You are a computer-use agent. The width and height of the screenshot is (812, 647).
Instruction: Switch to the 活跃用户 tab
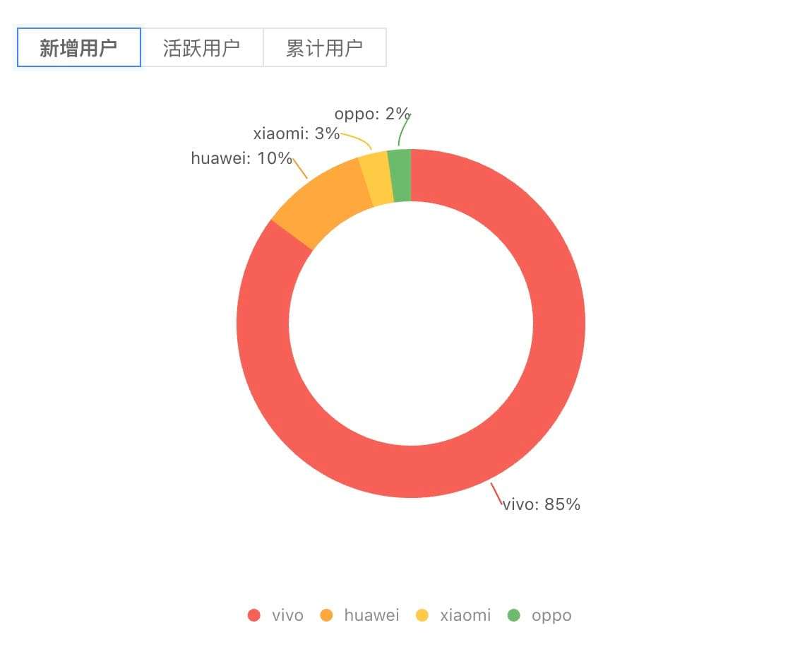[x=201, y=47]
